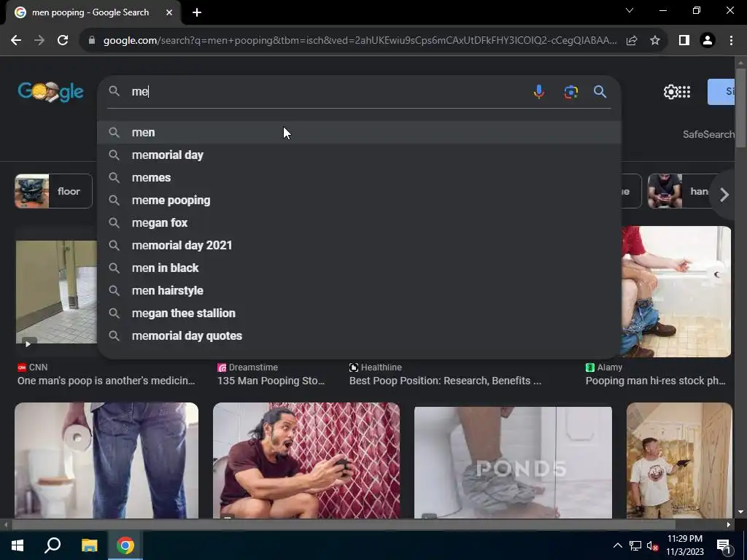Image resolution: width=747 pixels, height=560 pixels.
Task: Pick the 'men hairstyle' suggestion
Action: [x=359, y=291]
